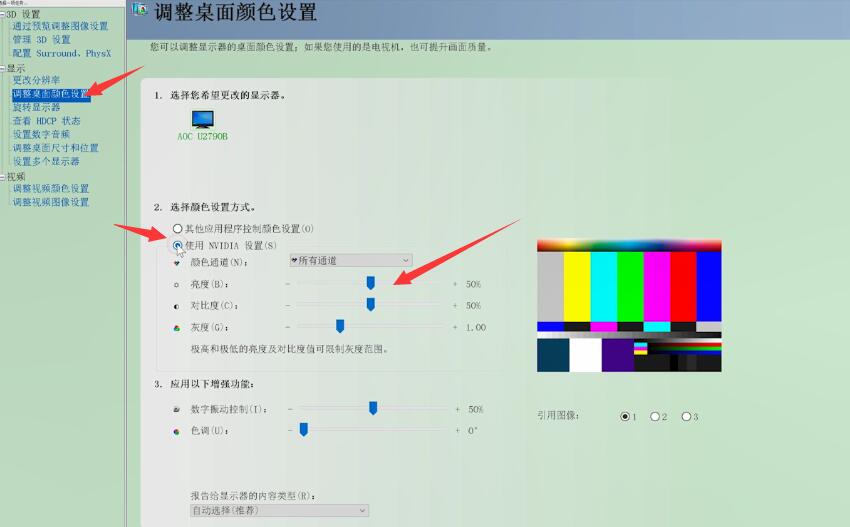
Task: Choose reference image 2 radio
Action: tap(655, 416)
